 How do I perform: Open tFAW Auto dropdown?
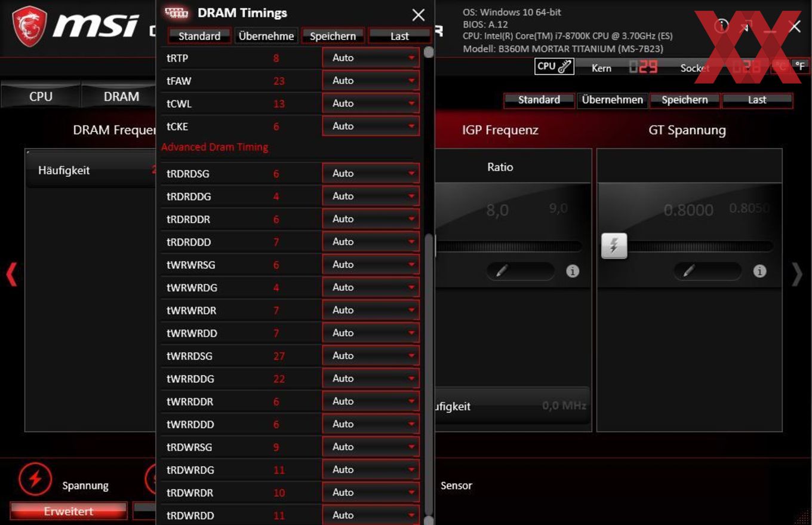tap(371, 81)
